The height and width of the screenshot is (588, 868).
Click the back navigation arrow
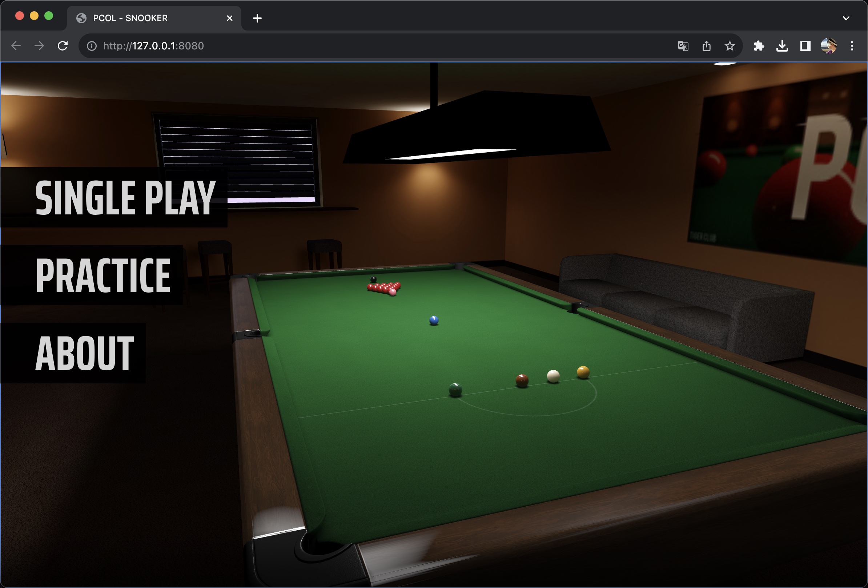16,46
